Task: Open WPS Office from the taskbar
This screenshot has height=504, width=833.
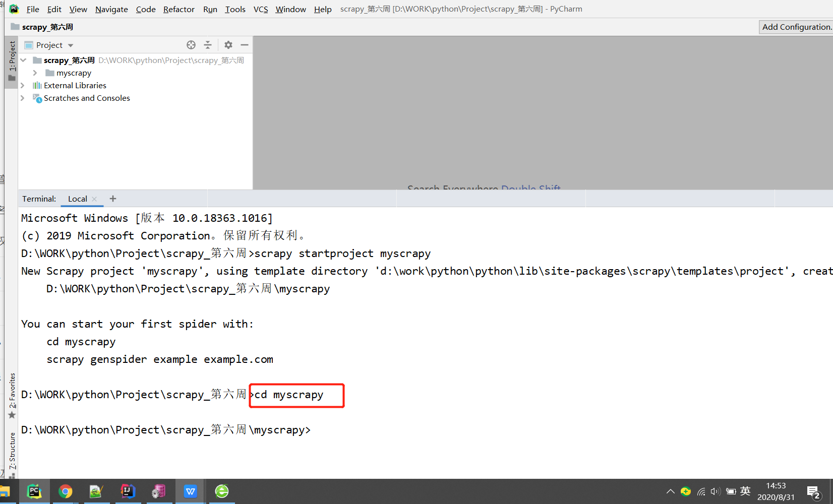Action: pyautogui.click(x=190, y=491)
